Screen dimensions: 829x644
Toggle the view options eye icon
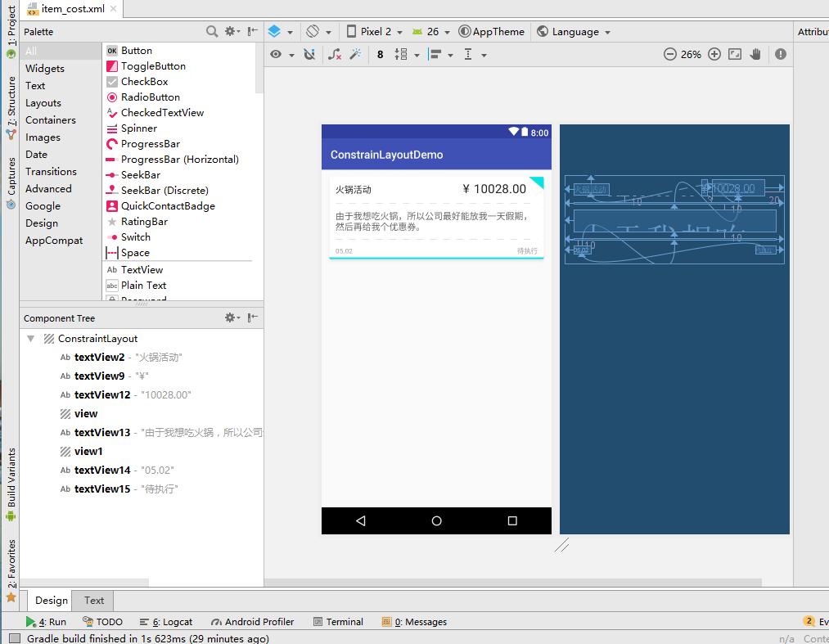[x=276, y=54]
